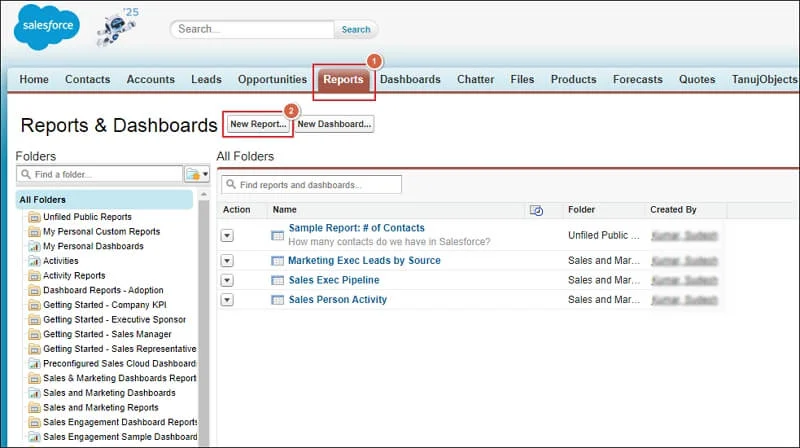
Task: Click the astronaut '25 mascot icon
Action: click(118, 28)
